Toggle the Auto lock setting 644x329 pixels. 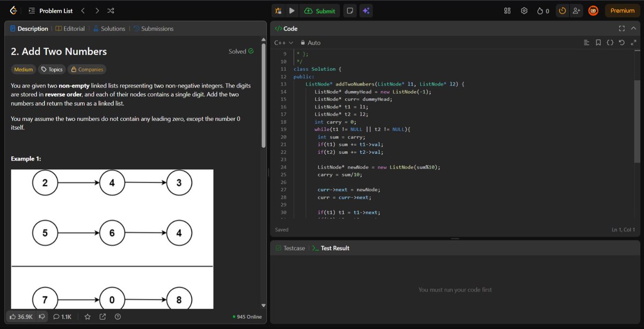point(311,42)
